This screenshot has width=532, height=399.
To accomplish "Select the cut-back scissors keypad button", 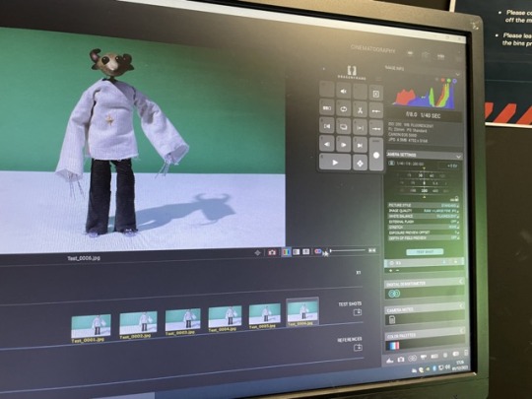I will [360, 110].
